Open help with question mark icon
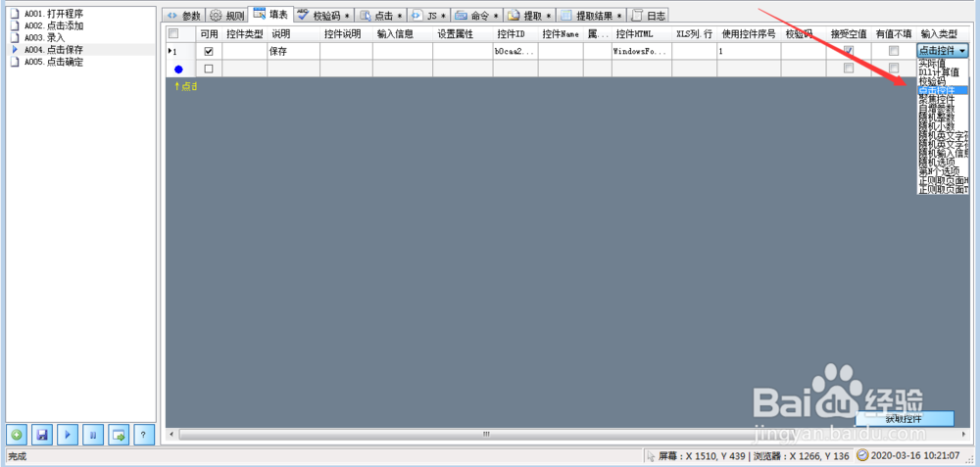Viewport: 980px width, 467px height. [144, 435]
